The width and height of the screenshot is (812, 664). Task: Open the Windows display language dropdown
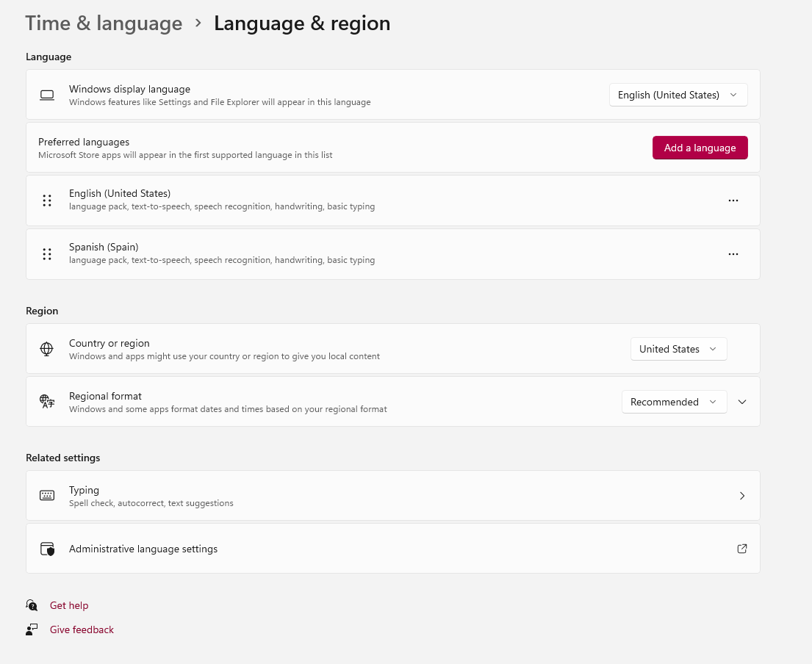678,95
